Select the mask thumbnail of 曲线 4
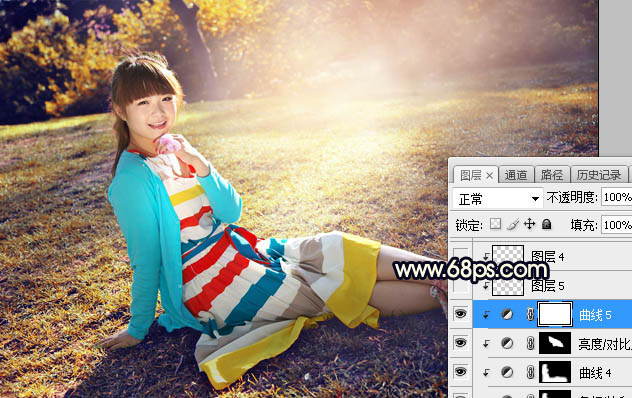Screen dimensions: 632x398 click(x=555, y=372)
